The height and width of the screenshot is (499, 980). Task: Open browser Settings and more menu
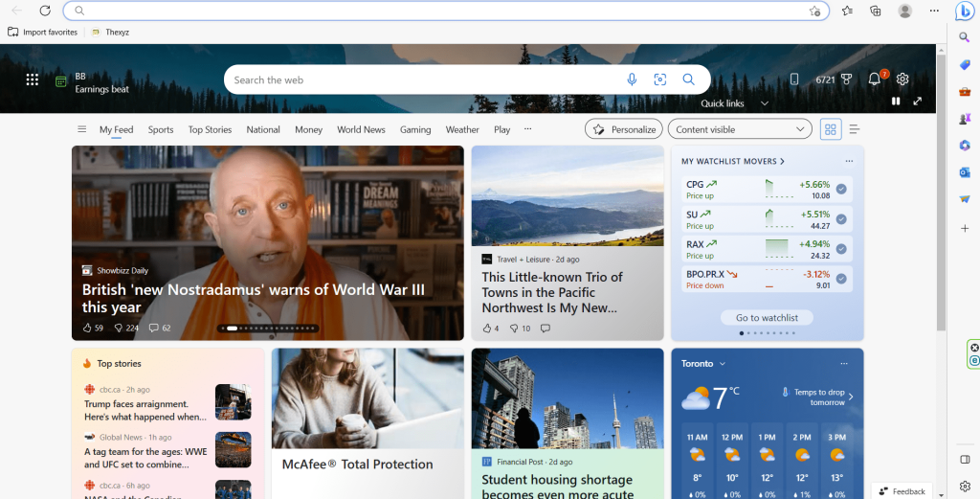934,11
